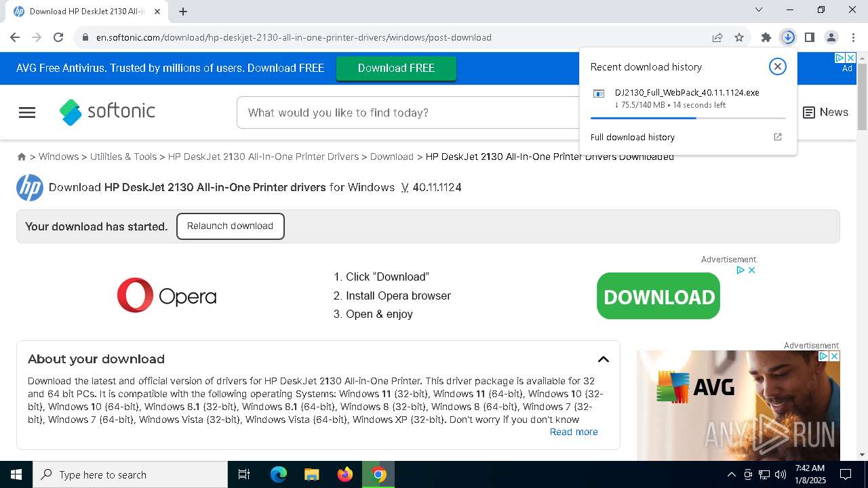Click the download progress bar

(x=688, y=118)
